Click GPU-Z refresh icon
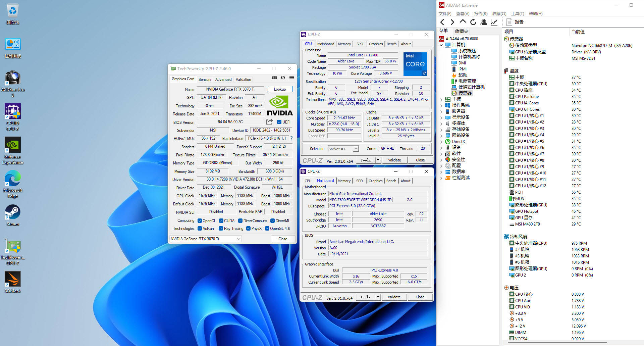The width and height of the screenshot is (644, 346). [283, 78]
